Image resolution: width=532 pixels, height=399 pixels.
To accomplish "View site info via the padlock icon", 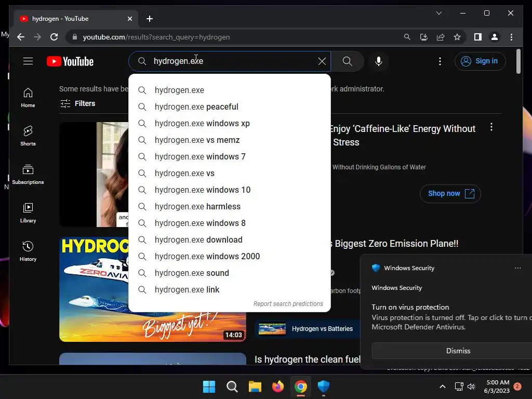I will click(x=75, y=37).
